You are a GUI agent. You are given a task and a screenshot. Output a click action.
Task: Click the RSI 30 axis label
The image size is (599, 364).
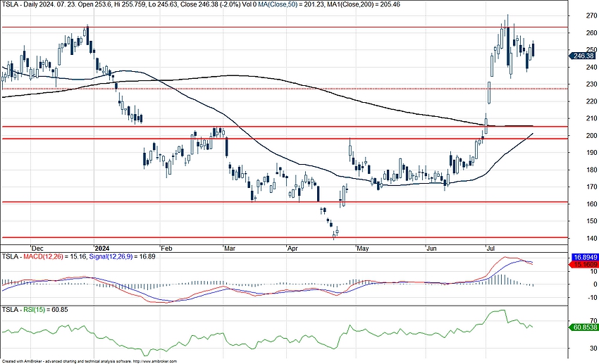click(x=593, y=349)
